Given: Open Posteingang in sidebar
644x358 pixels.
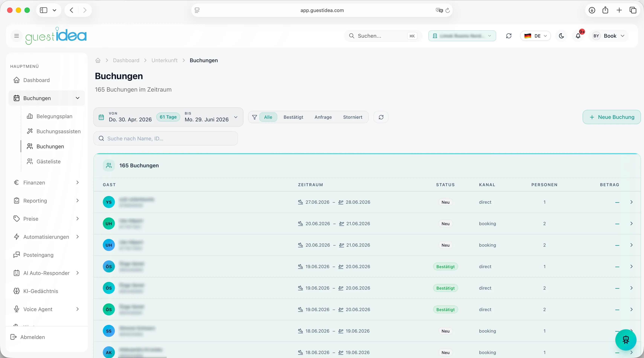Looking at the screenshot, I should pyautogui.click(x=47, y=255).
